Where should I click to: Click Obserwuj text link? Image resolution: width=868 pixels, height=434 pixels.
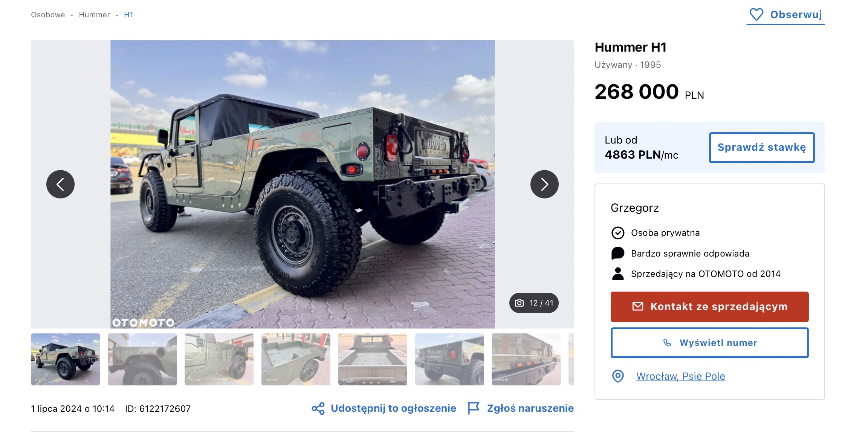click(x=796, y=15)
